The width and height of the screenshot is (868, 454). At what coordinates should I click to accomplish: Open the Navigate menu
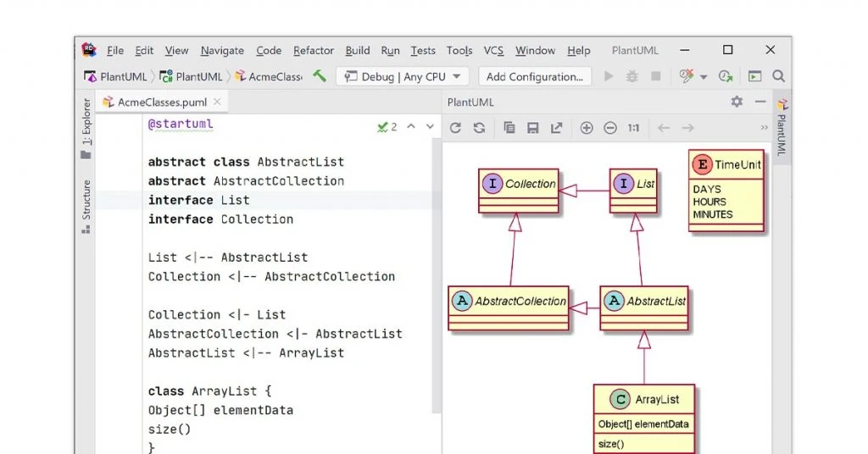click(222, 50)
